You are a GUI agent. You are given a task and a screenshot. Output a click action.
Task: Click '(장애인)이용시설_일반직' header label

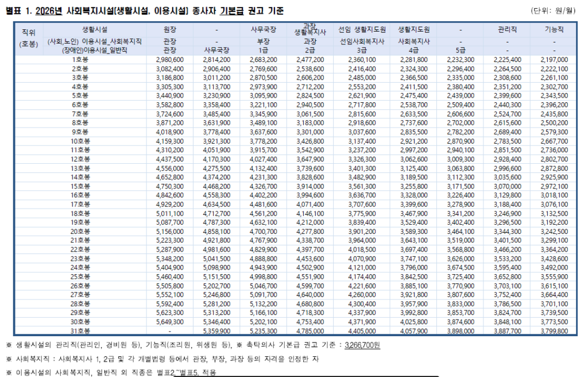[95, 50]
